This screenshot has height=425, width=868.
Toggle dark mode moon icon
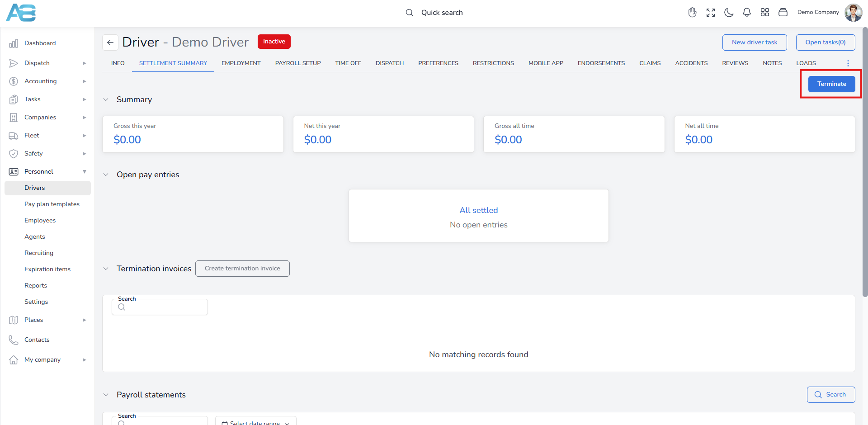pos(729,13)
